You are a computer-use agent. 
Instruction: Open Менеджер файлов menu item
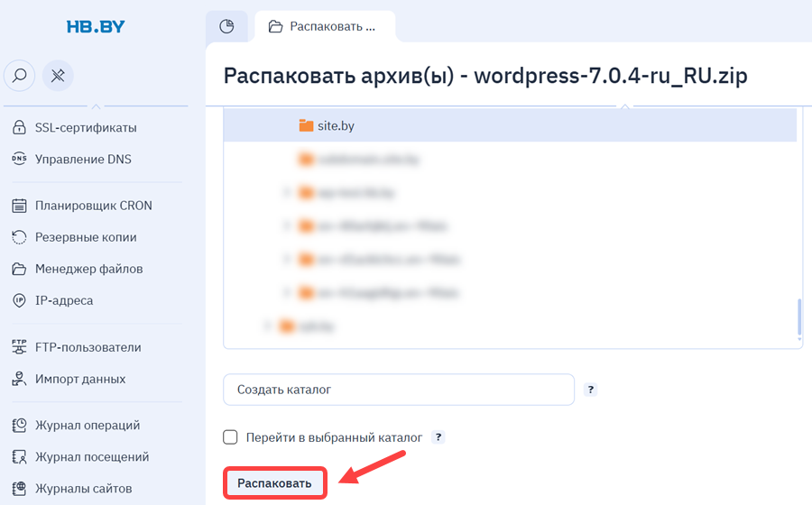pos(89,269)
